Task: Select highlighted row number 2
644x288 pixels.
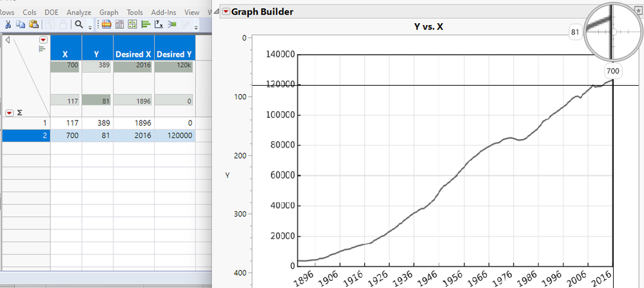Action: click(x=26, y=135)
